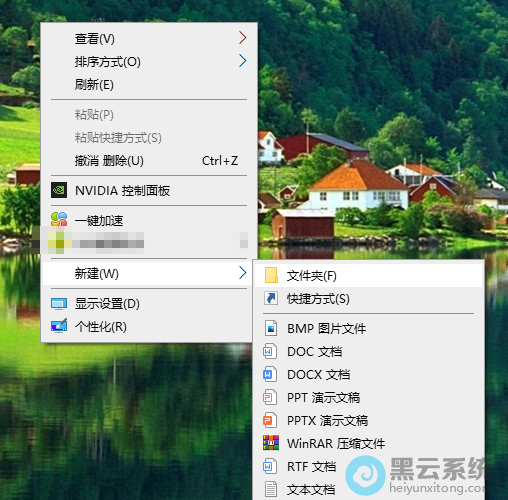Expand the 排序方式(O) submenu arrow

point(243,61)
